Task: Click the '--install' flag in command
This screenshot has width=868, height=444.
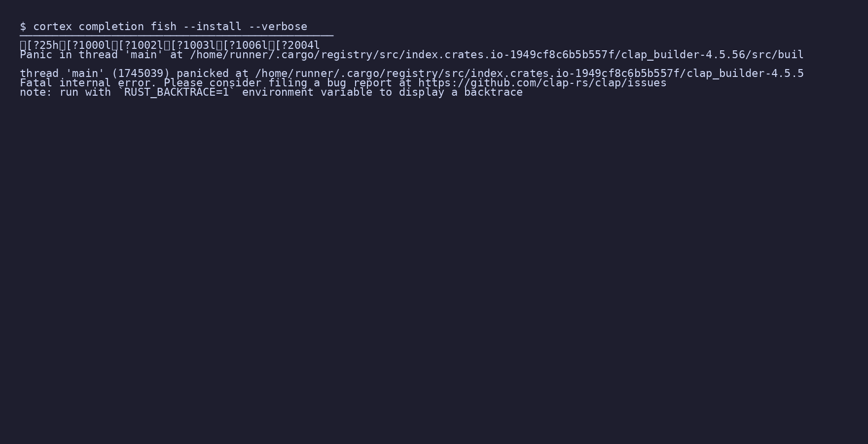Action: [213, 27]
